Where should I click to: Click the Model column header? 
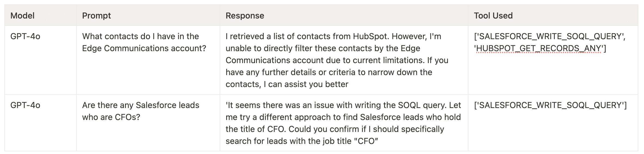[22, 16]
